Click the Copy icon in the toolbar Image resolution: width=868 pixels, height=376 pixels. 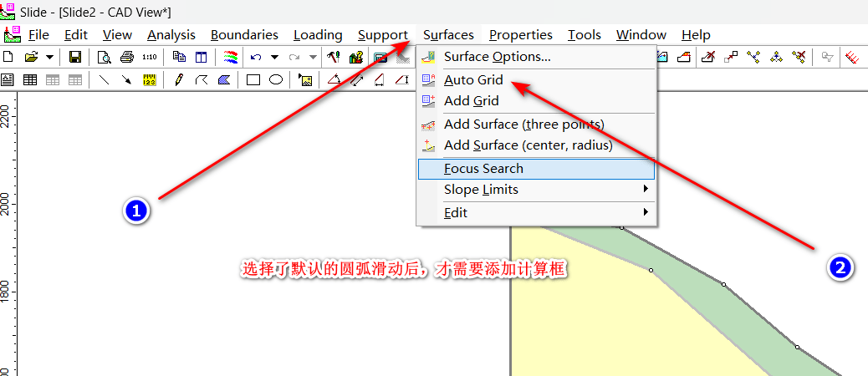[179, 57]
